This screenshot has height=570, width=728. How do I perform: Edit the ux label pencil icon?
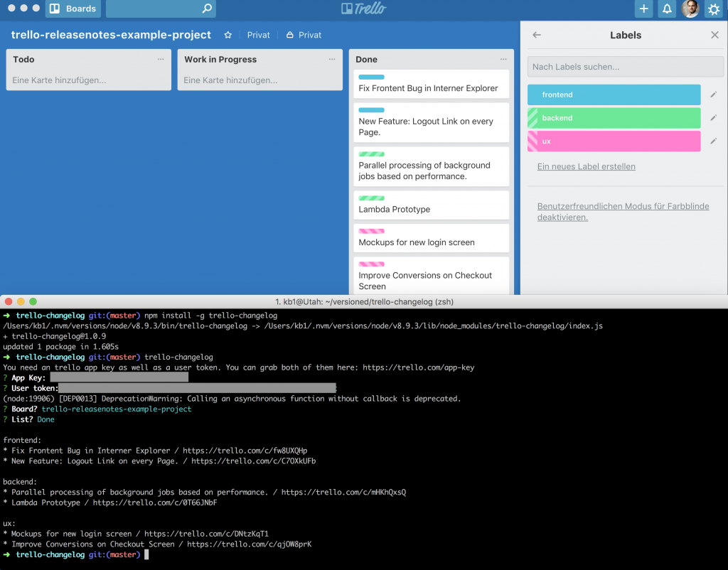(714, 141)
